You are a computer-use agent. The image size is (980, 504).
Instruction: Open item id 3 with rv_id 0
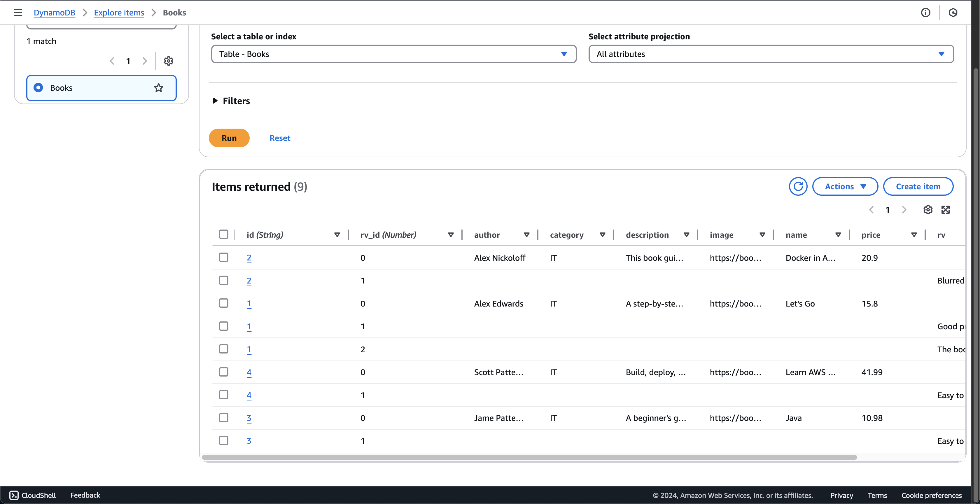coord(249,418)
